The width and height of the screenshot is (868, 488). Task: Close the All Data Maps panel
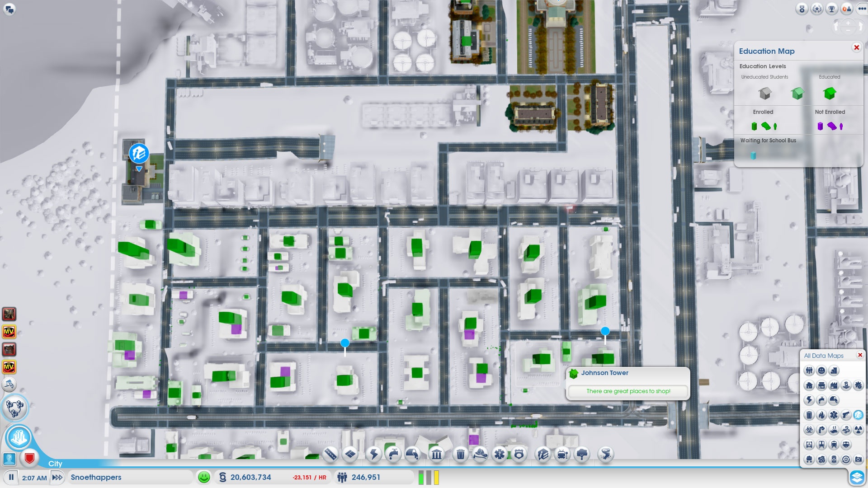tap(860, 355)
